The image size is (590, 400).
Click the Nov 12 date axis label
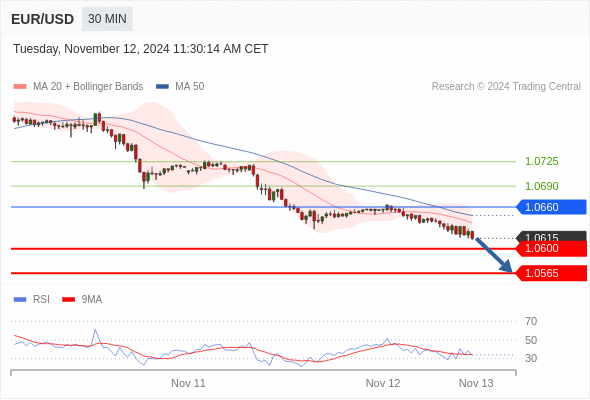click(383, 383)
